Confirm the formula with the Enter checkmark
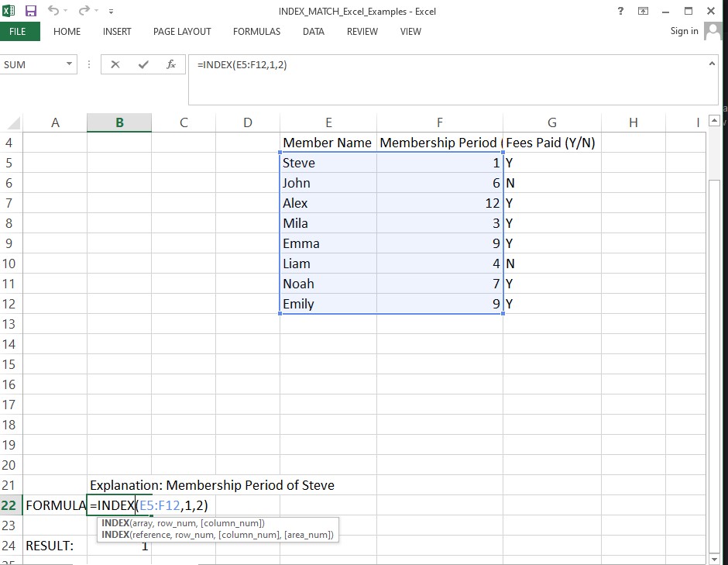Screen dimensions: 728x565 pyautogui.click(x=143, y=65)
